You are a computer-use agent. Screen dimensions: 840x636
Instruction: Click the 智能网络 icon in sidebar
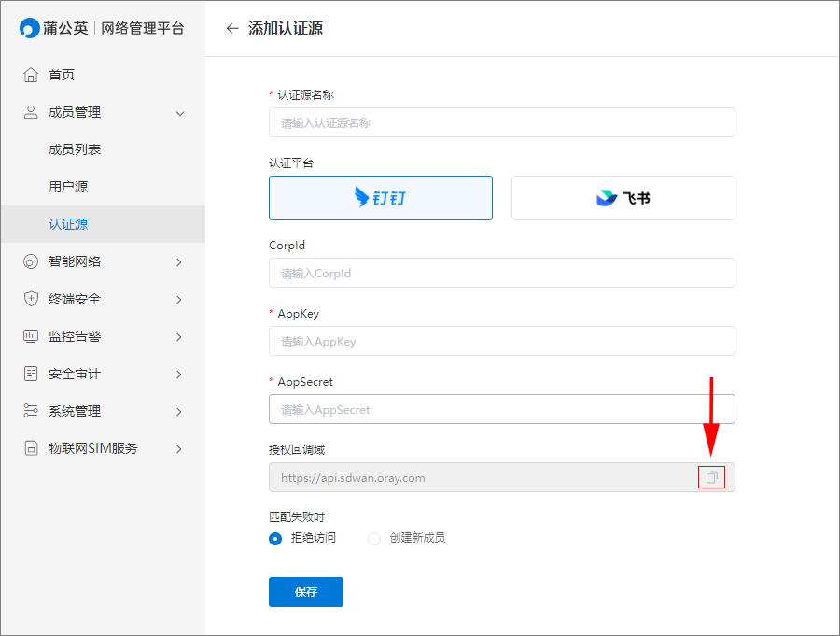coord(31,261)
